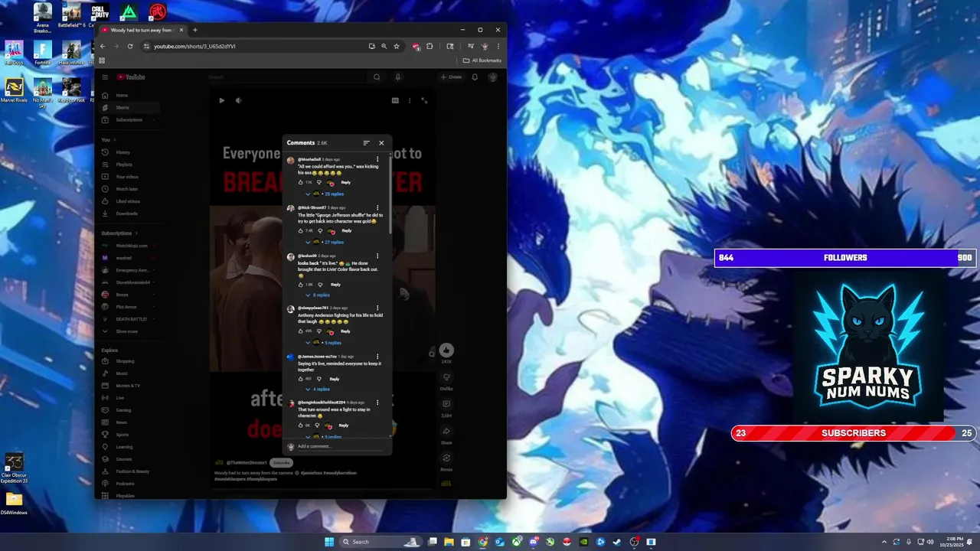Click the Create button
This screenshot has width=980, height=551.
tap(451, 77)
